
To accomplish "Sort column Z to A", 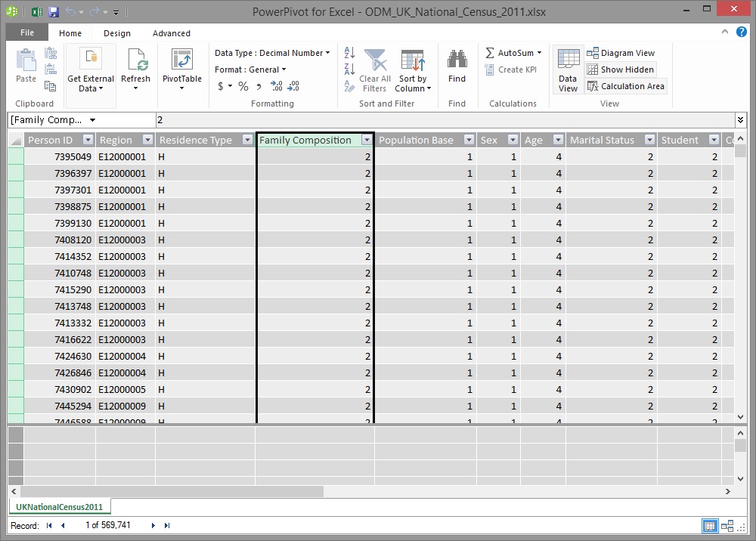I will [x=349, y=69].
